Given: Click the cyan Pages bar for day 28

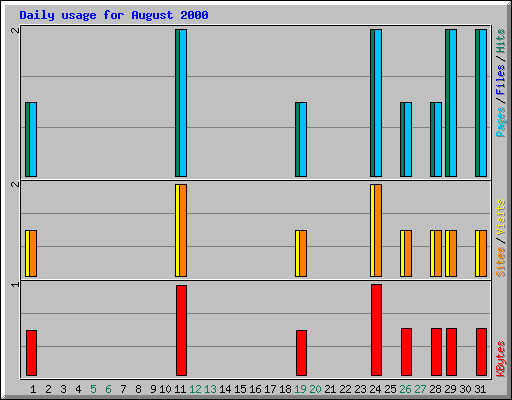Looking at the screenshot, I should 438,140.
